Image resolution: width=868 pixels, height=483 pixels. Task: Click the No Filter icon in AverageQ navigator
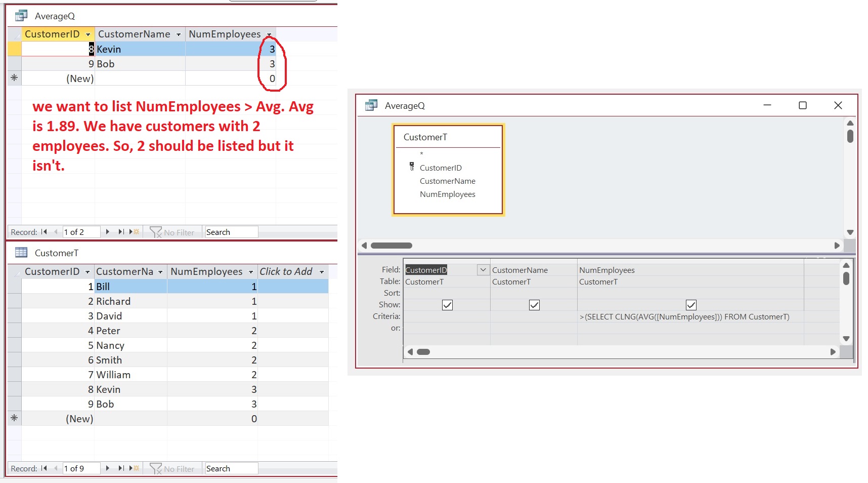point(156,232)
